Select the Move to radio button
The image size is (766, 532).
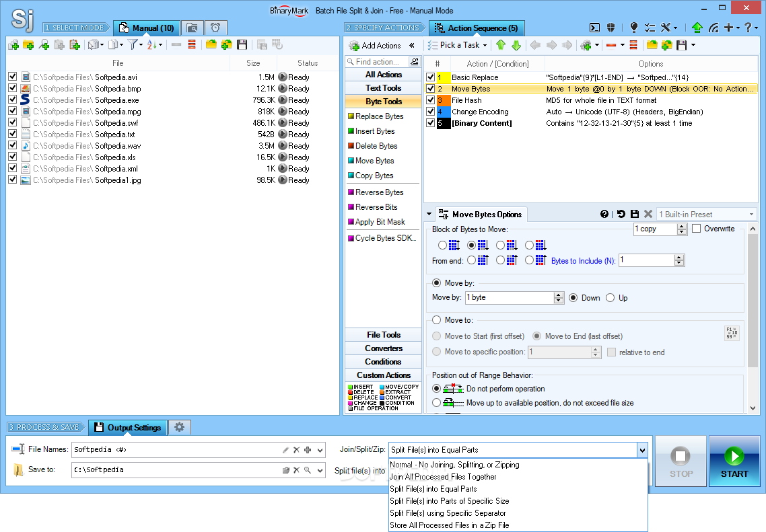point(436,320)
